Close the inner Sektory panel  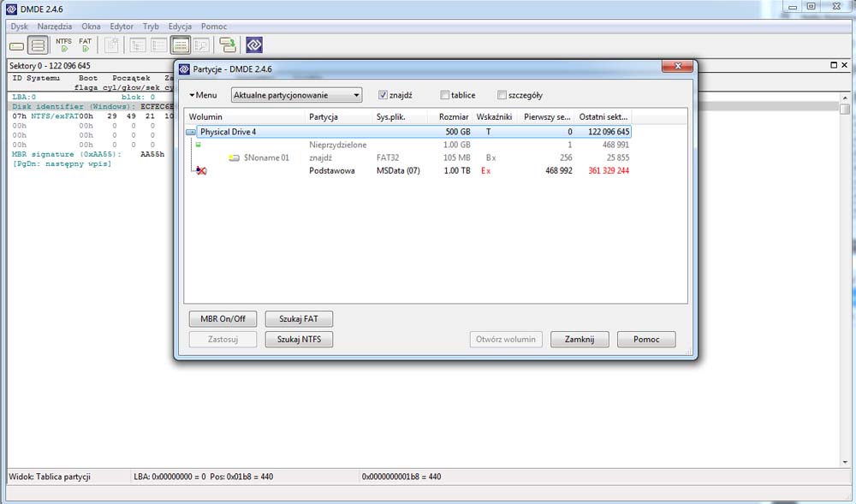coord(845,65)
